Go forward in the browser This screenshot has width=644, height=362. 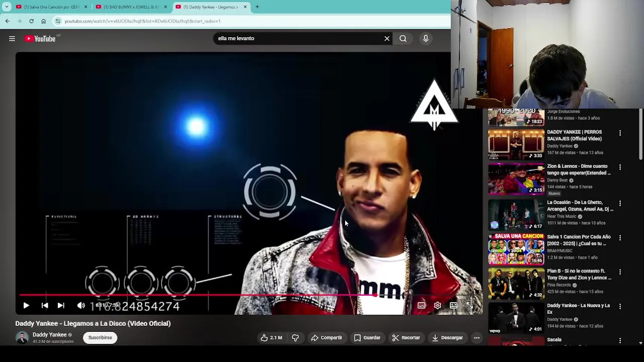click(20, 21)
